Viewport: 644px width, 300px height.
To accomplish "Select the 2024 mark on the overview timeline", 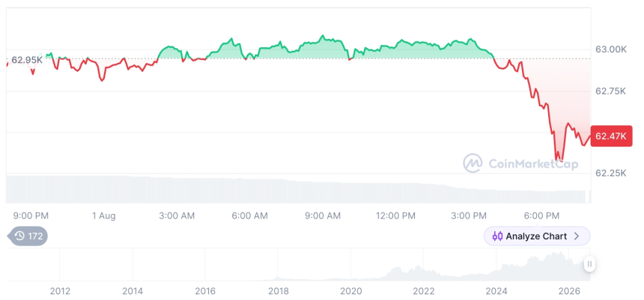I will click(496, 291).
